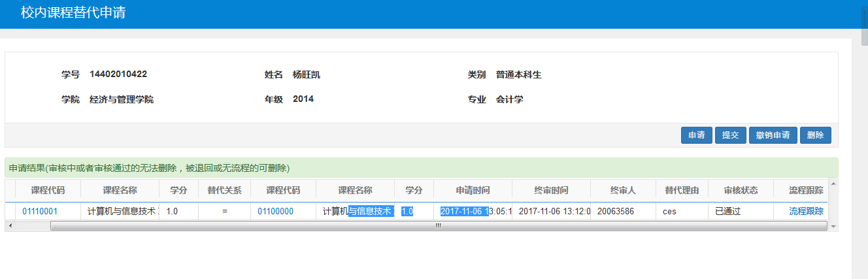Click the table's vertical scroll down arrow

coord(833,226)
